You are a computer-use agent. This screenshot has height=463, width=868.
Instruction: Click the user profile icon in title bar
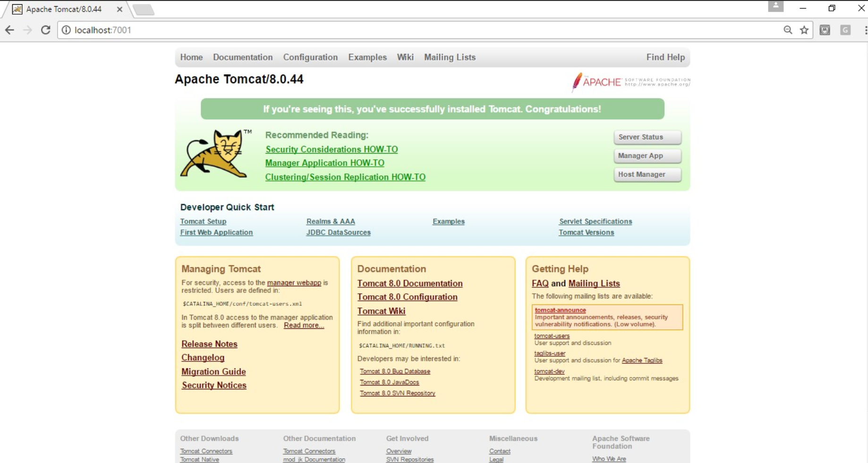click(x=776, y=6)
